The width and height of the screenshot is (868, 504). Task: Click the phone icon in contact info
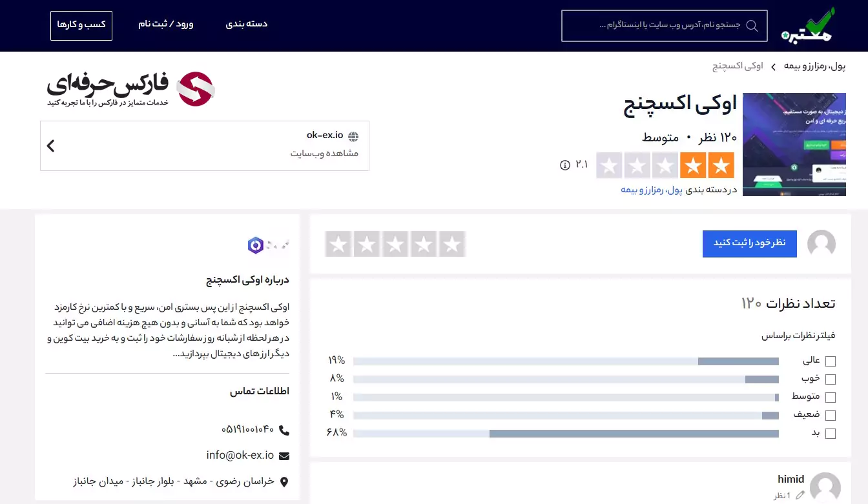284,430
